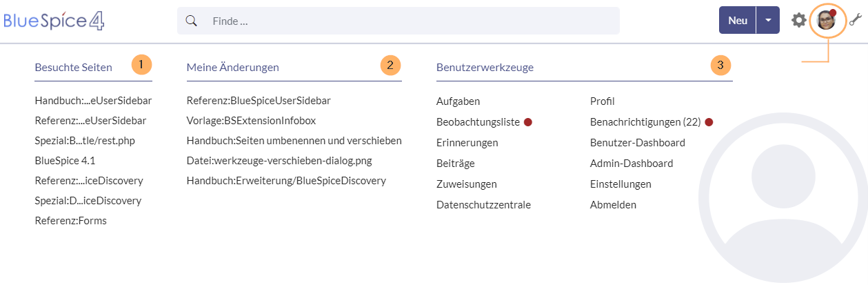The height and width of the screenshot is (285, 868).
Task: Open Vorlage:BSExtensionInfobox from my changes
Action: (x=251, y=121)
